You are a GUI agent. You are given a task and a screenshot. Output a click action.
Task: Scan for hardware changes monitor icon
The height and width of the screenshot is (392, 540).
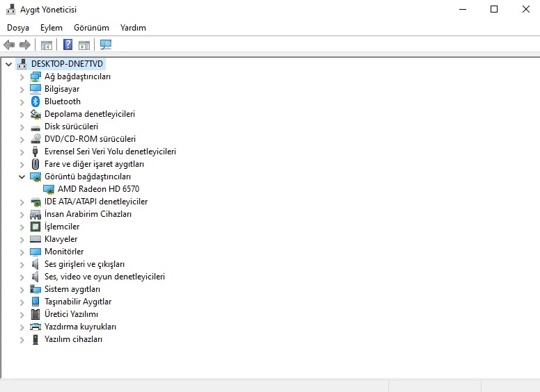point(105,44)
